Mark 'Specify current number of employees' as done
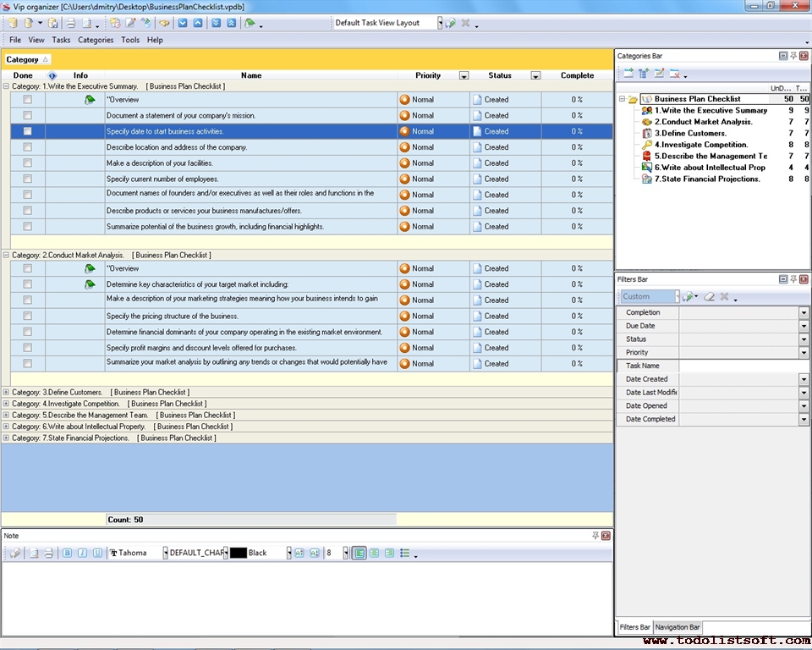Viewport: 812px width, 650px height. pyautogui.click(x=28, y=179)
